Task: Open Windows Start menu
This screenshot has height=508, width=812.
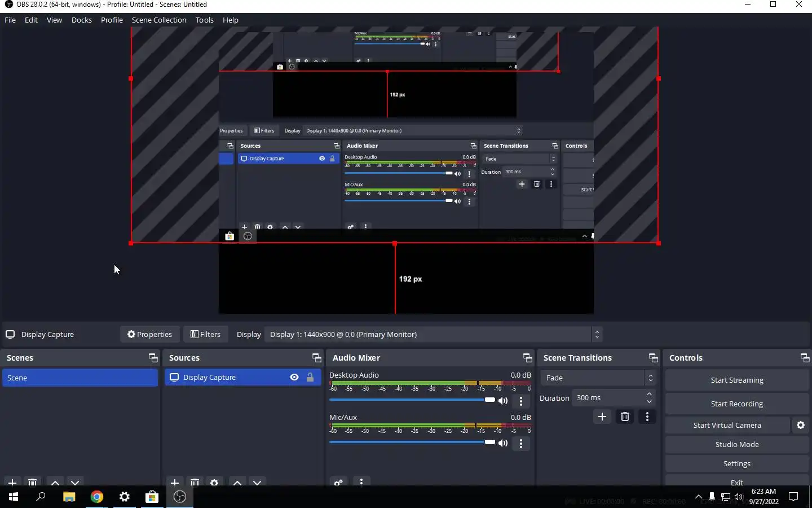Action: 14,497
